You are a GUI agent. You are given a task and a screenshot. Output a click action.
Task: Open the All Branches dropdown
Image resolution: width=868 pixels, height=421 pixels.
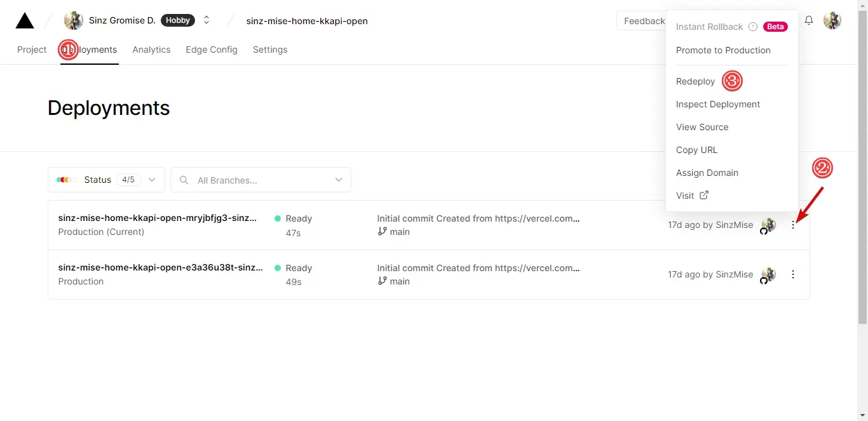261,180
